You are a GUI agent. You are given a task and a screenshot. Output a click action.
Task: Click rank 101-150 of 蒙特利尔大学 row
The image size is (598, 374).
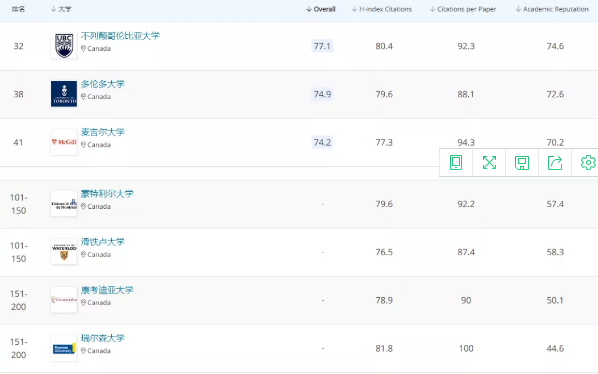(x=18, y=204)
